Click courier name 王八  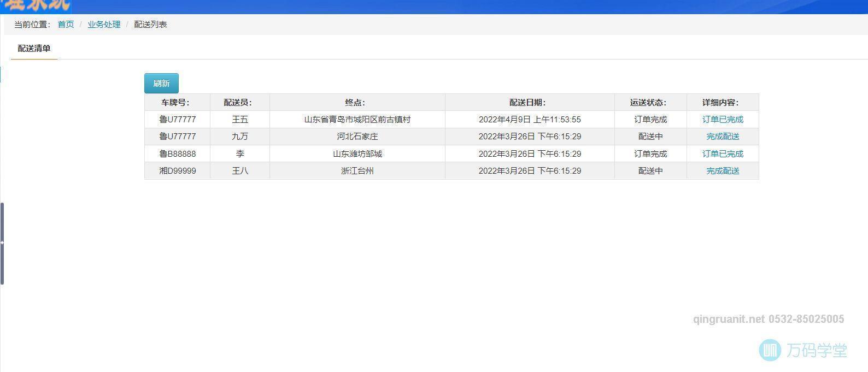coord(240,171)
